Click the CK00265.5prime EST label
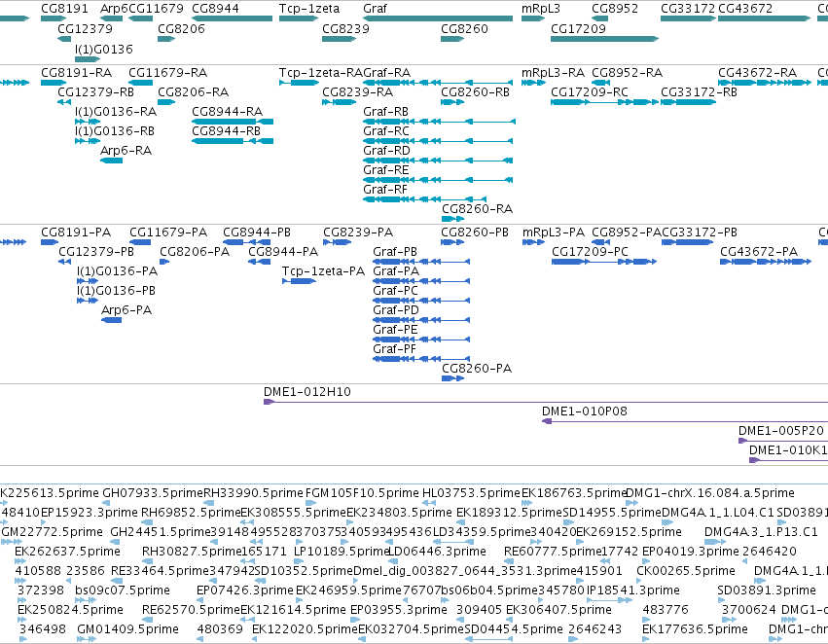828x644 pixels. [x=686, y=571]
